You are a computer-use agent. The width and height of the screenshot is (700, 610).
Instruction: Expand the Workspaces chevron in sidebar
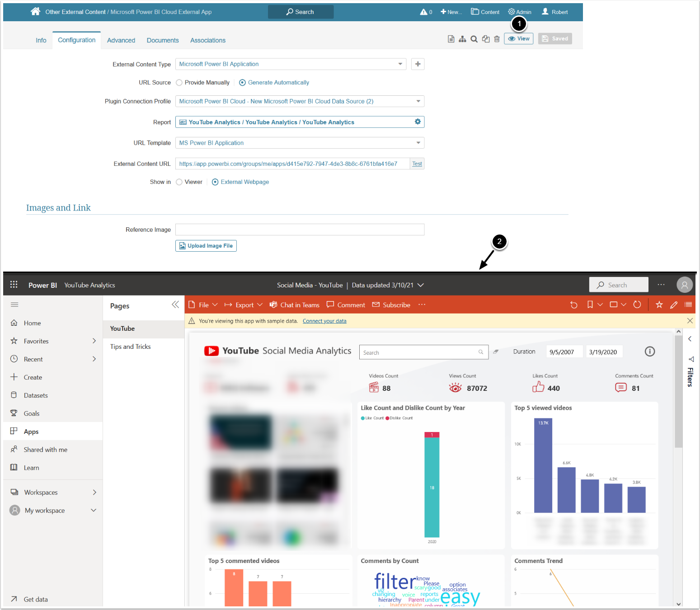pos(94,492)
